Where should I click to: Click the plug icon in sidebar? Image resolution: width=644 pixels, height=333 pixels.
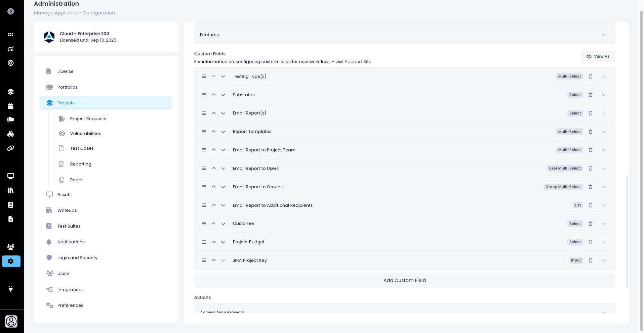(11, 289)
